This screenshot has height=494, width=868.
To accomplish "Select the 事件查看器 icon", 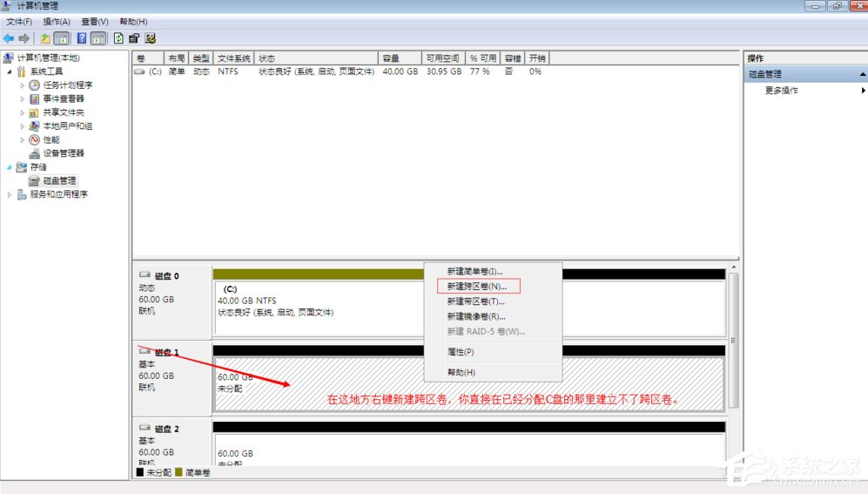I will (x=34, y=98).
